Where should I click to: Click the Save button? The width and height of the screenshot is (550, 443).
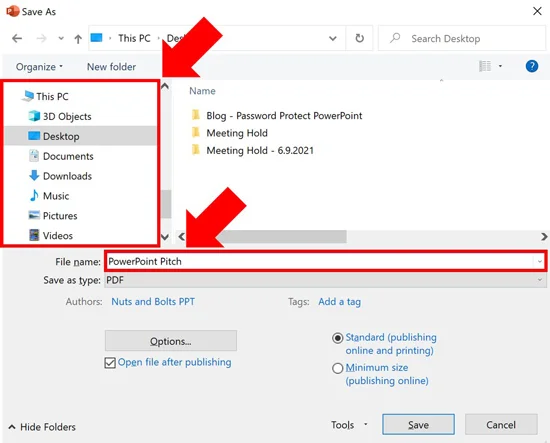pyautogui.click(x=418, y=424)
